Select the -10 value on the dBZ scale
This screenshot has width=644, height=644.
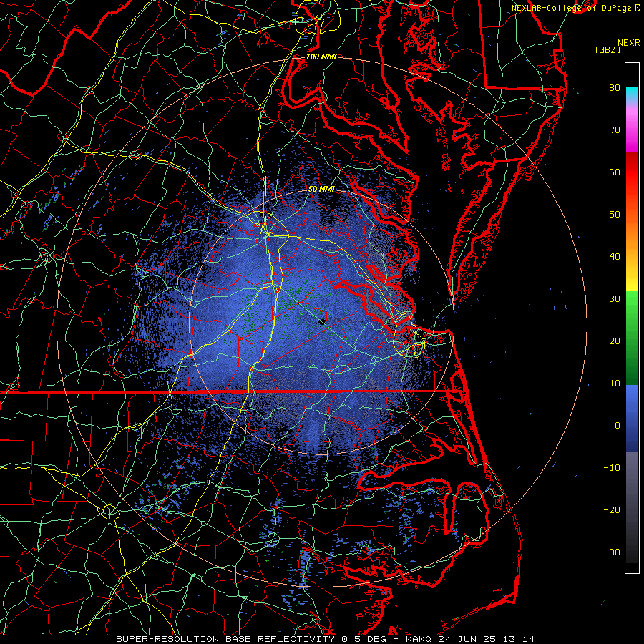click(x=612, y=468)
